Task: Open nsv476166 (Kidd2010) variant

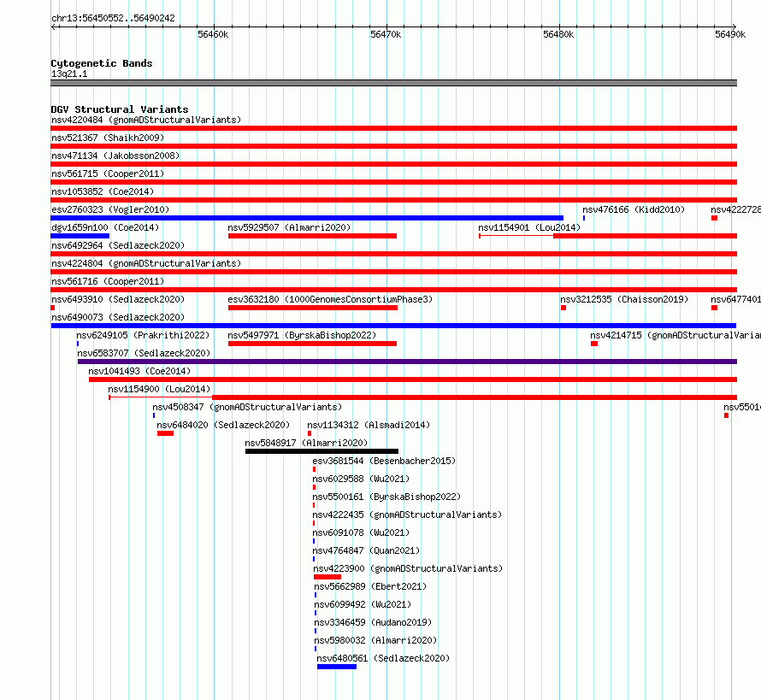Action: pyautogui.click(x=634, y=209)
